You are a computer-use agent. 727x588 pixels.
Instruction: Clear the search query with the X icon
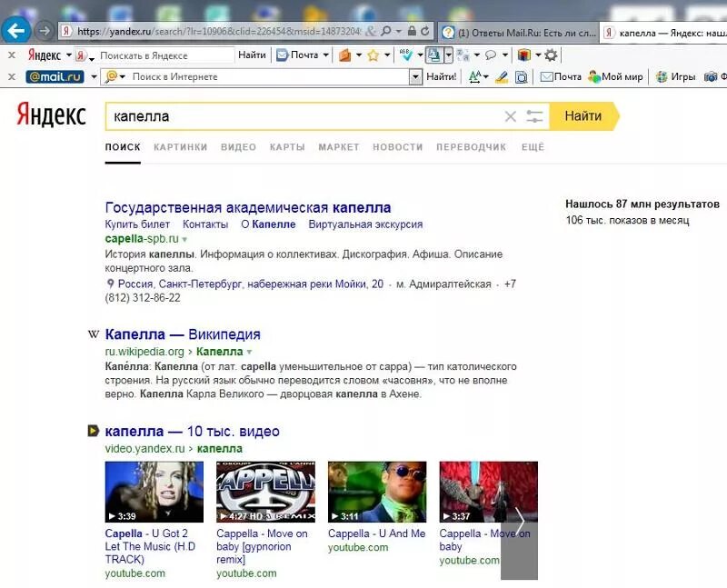pyautogui.click(x=511, y=116)
